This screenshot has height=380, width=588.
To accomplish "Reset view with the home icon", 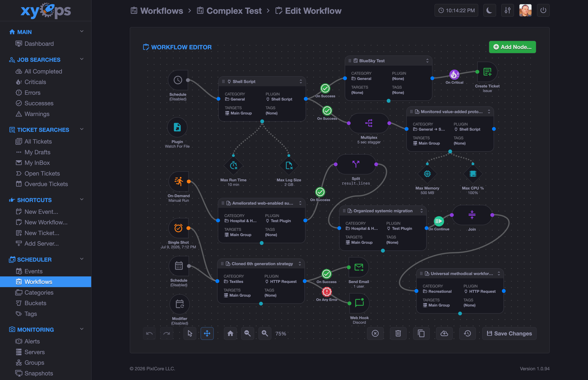I will point(230,333).
